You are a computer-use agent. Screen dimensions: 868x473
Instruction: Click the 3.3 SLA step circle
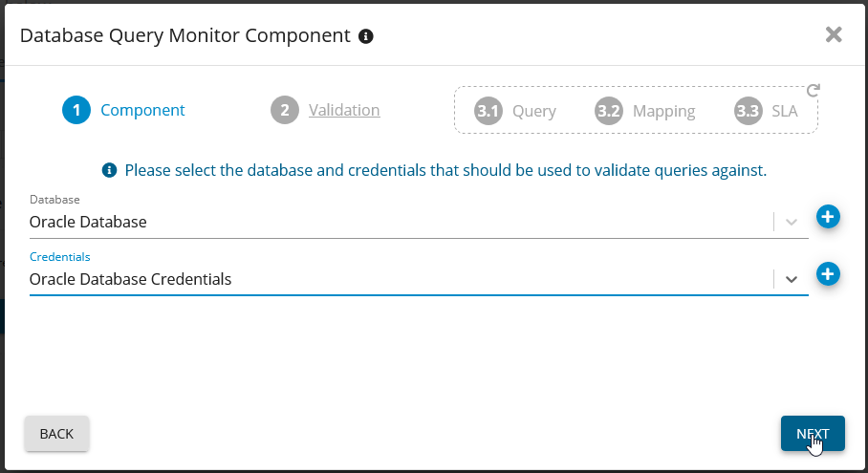click(749, 111)
